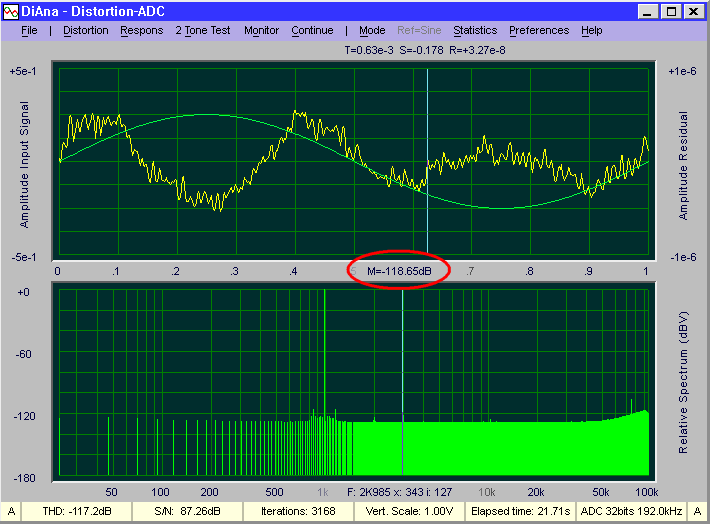Screen dimensions: 710x524
Task: Click the .2 time axis label
Action: pos(175,272)
